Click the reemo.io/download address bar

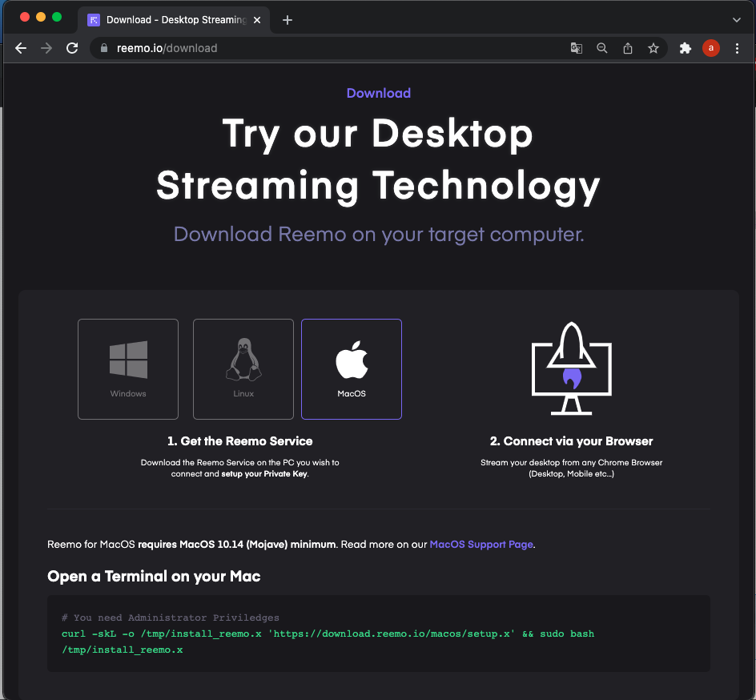(x=320, y=48)
